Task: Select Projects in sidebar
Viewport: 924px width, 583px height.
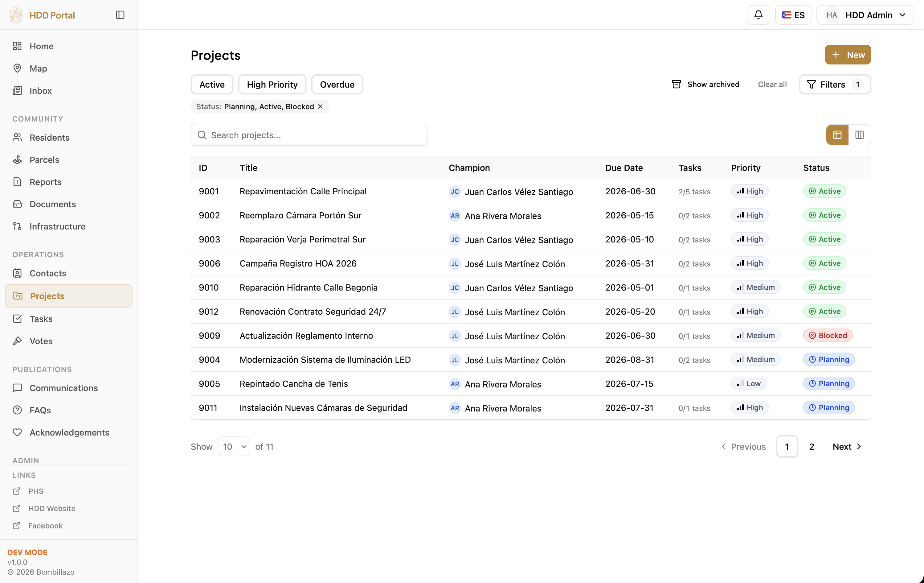Action: (x=69, y=296)
